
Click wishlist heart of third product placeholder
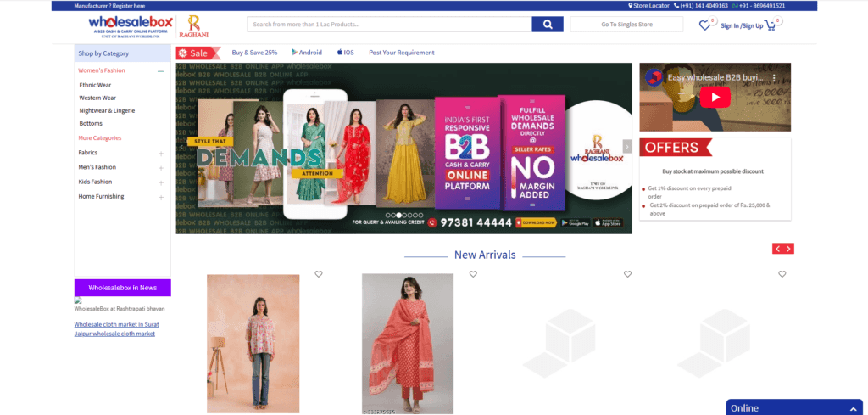pyautogui.click(x=627, y=274)
